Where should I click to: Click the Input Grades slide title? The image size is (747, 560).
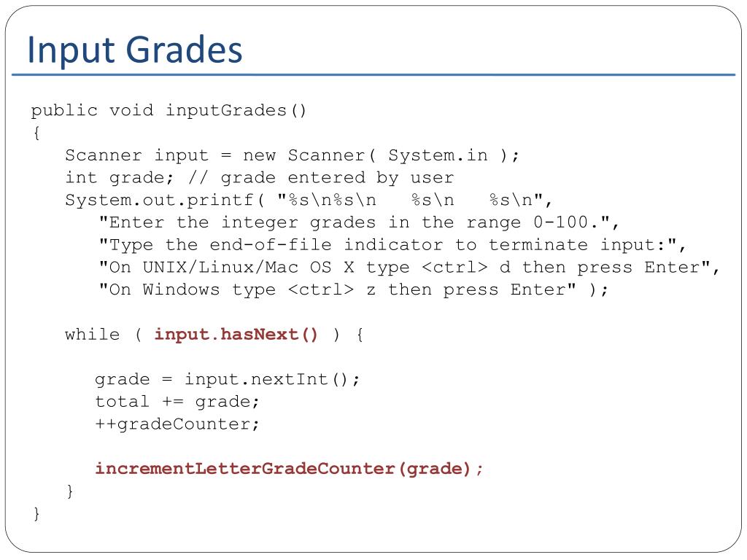click(x=135, y=50)
